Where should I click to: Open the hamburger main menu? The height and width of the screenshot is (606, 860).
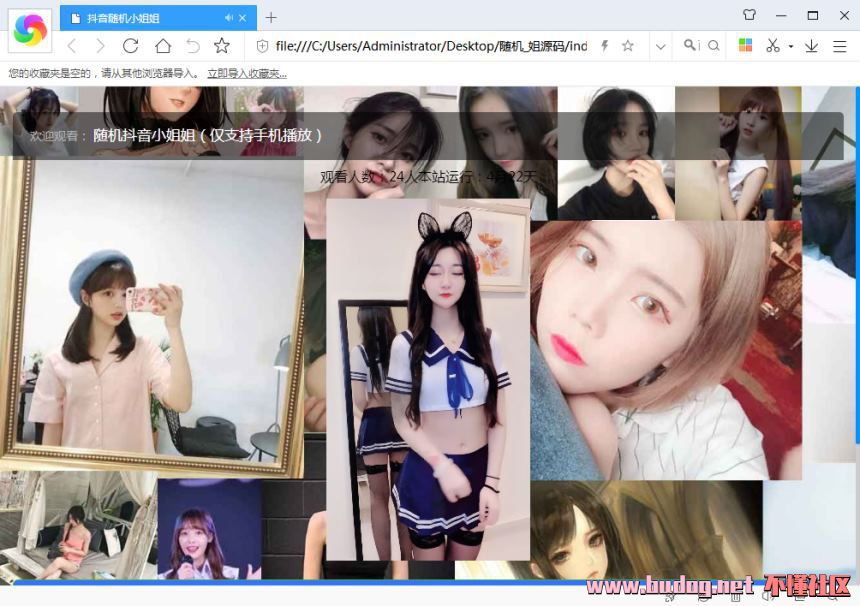pos(839,46)
